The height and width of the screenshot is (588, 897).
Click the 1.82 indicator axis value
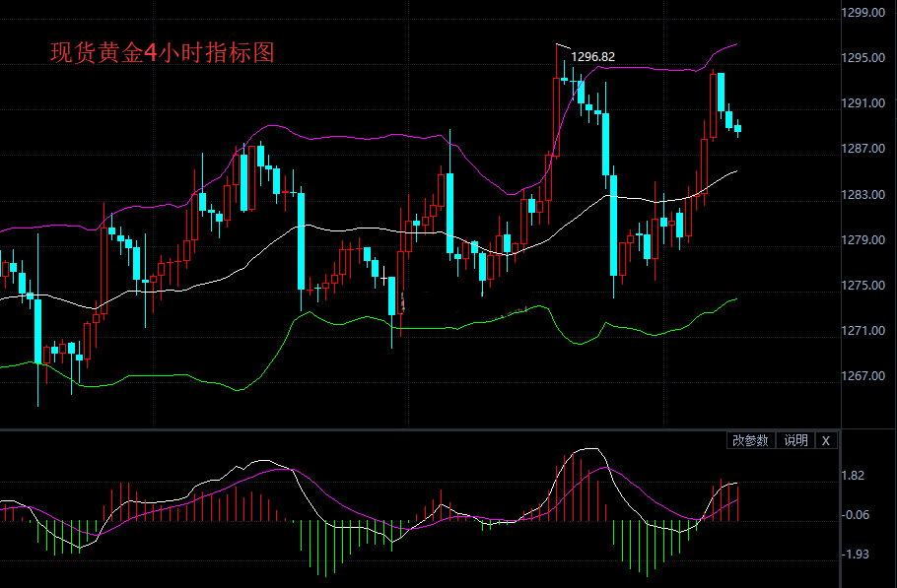(x=856, y=476)
